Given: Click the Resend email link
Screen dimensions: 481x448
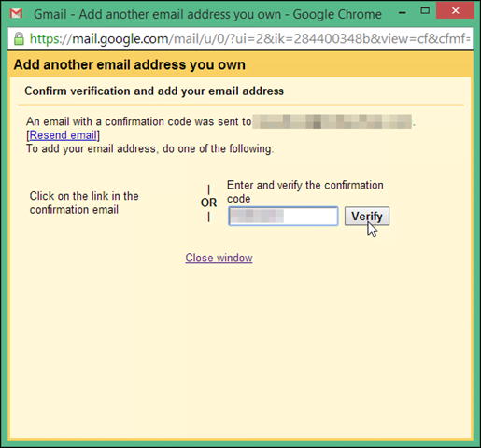Looking at the screenshot, I should 63,135.
